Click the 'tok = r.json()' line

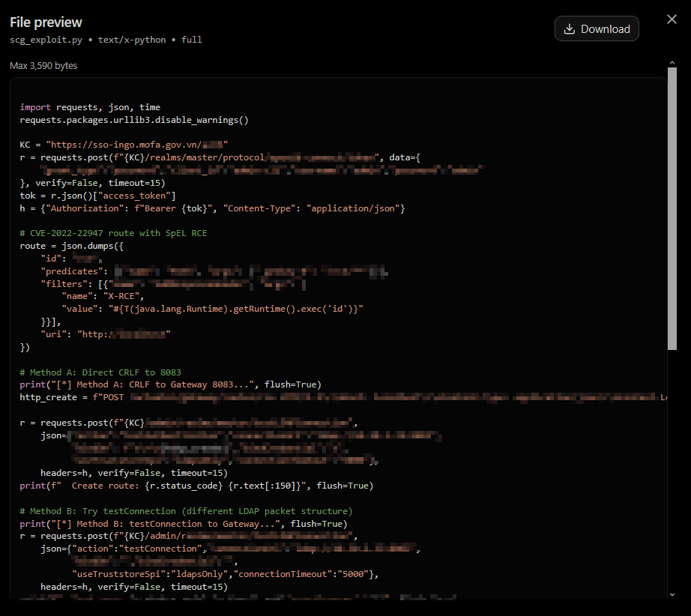98,195
